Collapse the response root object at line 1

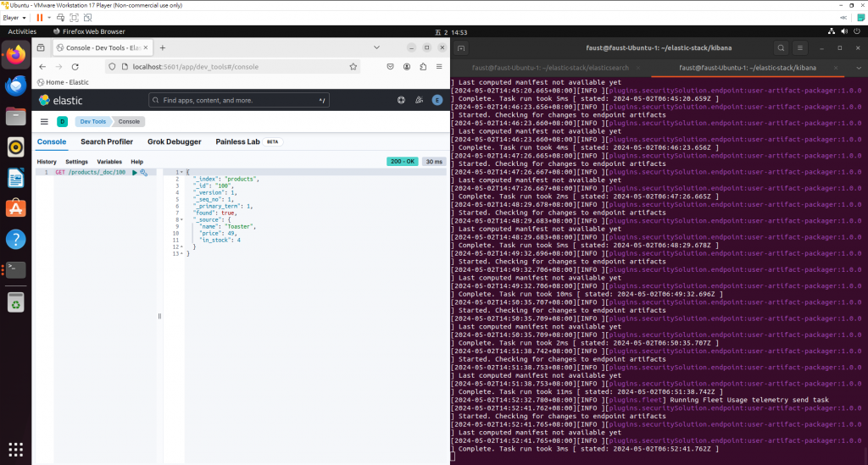point(181,173)
